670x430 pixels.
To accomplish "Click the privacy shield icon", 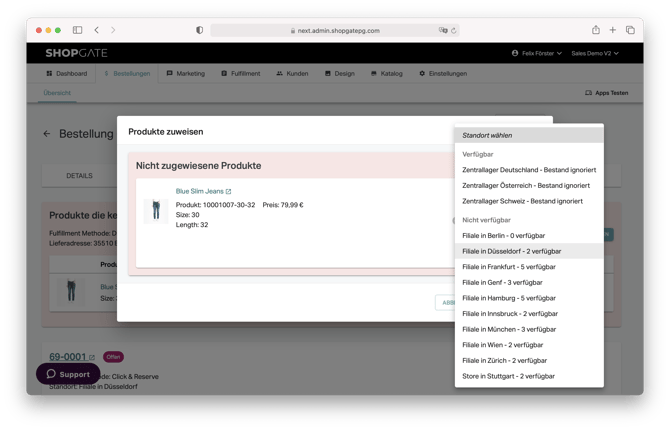I will tap(199, 30).
